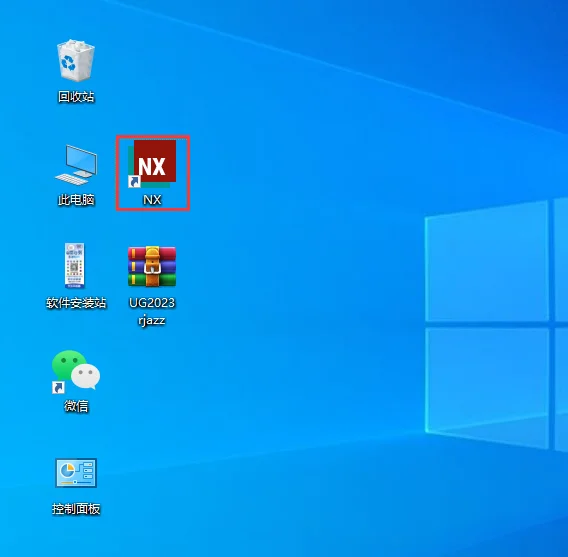Select the Control Panel (控制面板) icon
The image size is (568, 557).
click(x=76, y=473)
